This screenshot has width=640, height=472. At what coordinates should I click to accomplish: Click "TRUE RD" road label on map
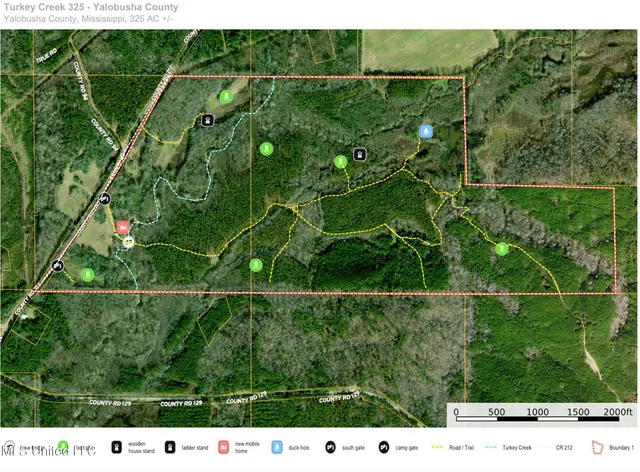click(46, 56)
